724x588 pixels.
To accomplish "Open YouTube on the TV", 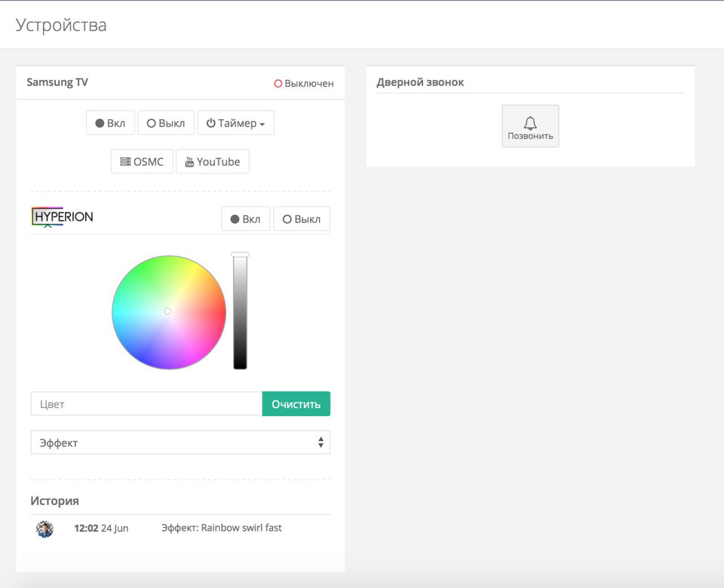I will [x=213, y=162].
